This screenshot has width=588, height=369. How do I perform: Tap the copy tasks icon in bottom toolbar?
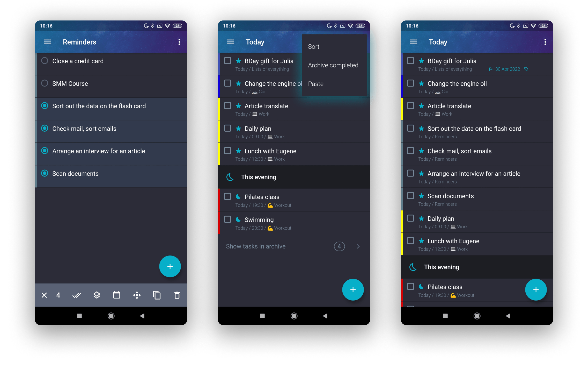click(x=157, y=295)
